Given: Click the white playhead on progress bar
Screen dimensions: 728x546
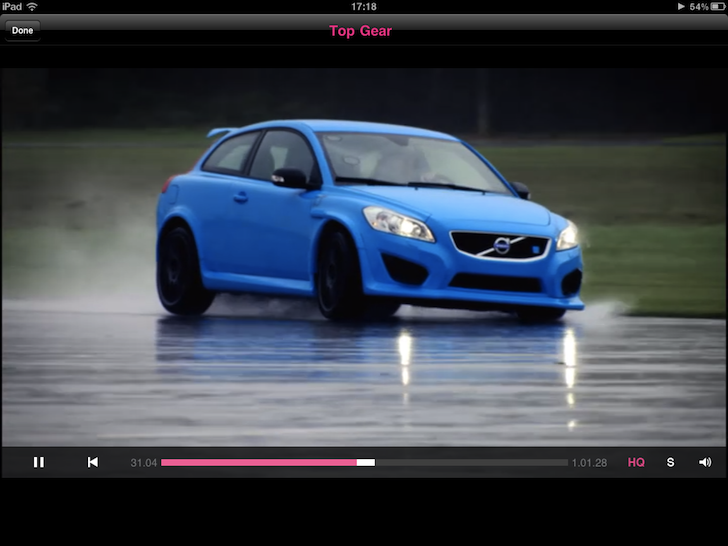Looking at the screenshot, I should [366, 462].
